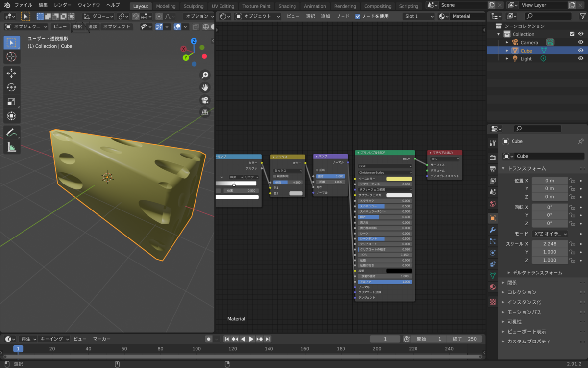Enable 反転 checkbox in the Bump node
Image resolution: width=588 pixels, height=368 pixels.
318,170
